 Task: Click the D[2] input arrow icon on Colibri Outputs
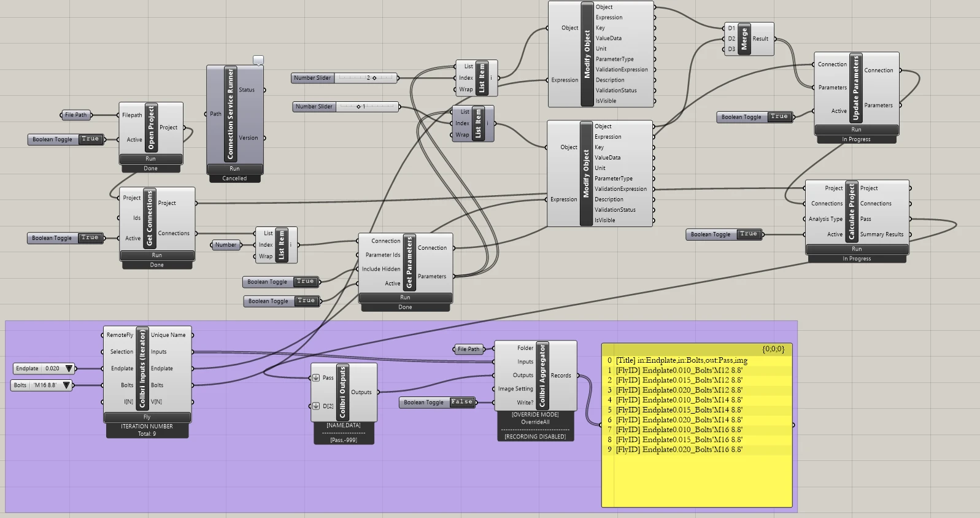316,406
